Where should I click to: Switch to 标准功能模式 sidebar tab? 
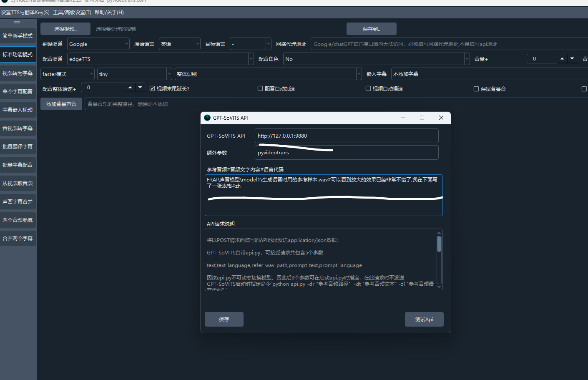coord(18,55)
